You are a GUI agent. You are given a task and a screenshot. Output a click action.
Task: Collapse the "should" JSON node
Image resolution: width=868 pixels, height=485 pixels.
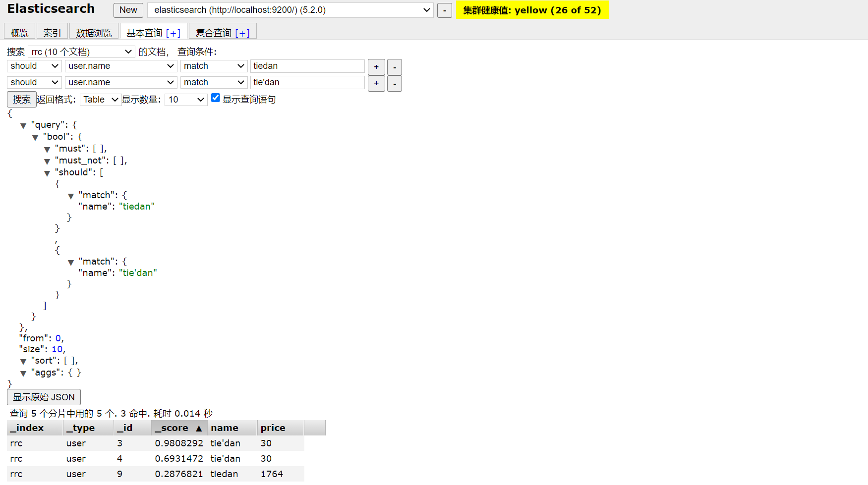(47, 173)
